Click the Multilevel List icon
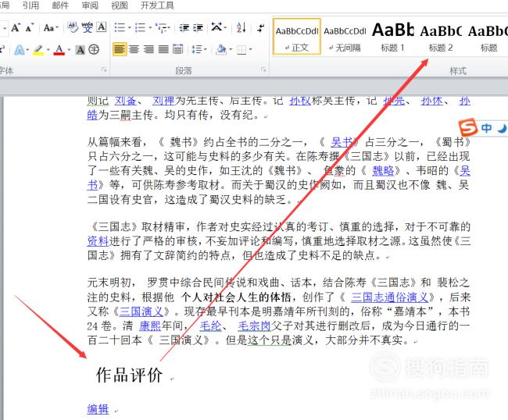The image size is (508, 420). point(161,28)
